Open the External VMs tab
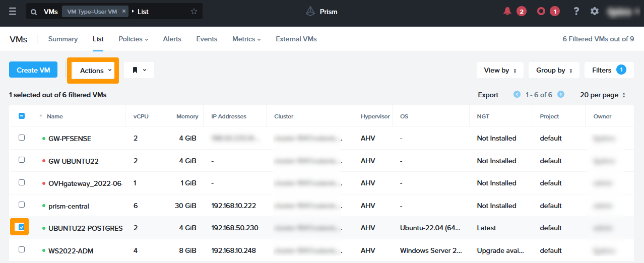 (x=296, y=39)
